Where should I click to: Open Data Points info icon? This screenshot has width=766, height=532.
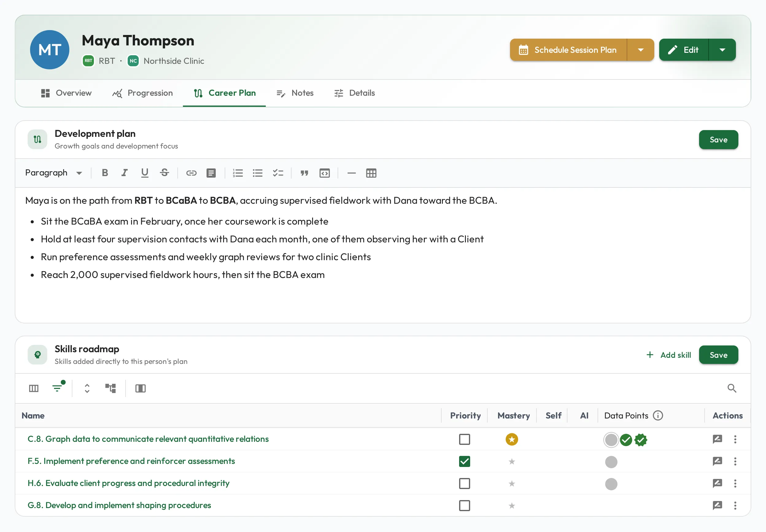(658, 416)
